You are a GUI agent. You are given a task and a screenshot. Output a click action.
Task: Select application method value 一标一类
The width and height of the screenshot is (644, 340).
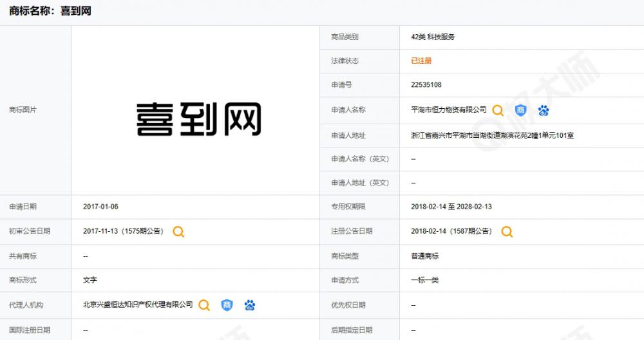click(424, 280)
